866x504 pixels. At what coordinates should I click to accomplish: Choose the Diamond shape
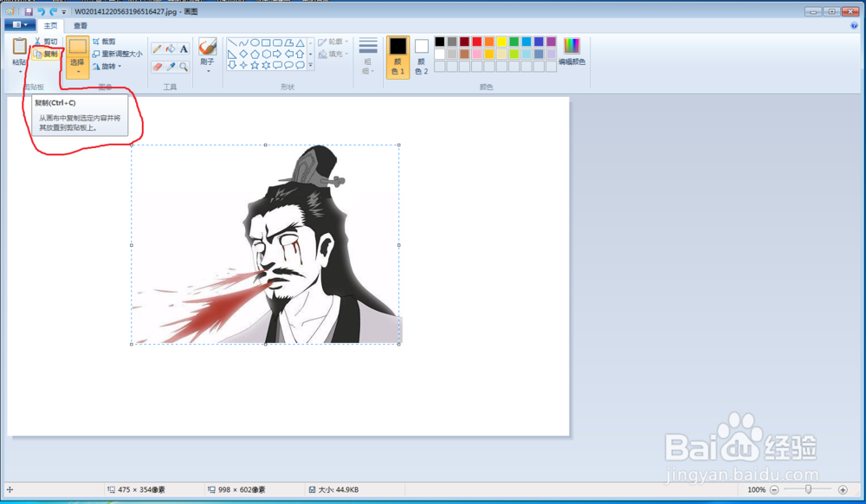point(243,54)
